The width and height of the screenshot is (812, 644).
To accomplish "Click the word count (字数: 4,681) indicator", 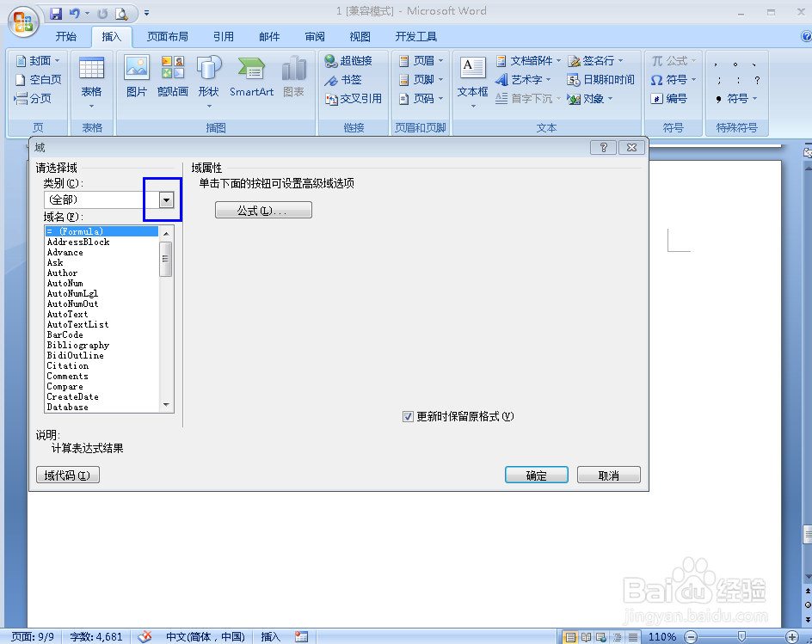I will (x=96, y=637).
